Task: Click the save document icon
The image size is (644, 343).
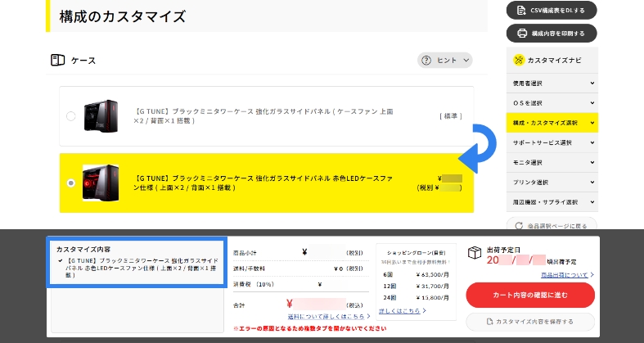Action: click(x=489, y=322)
